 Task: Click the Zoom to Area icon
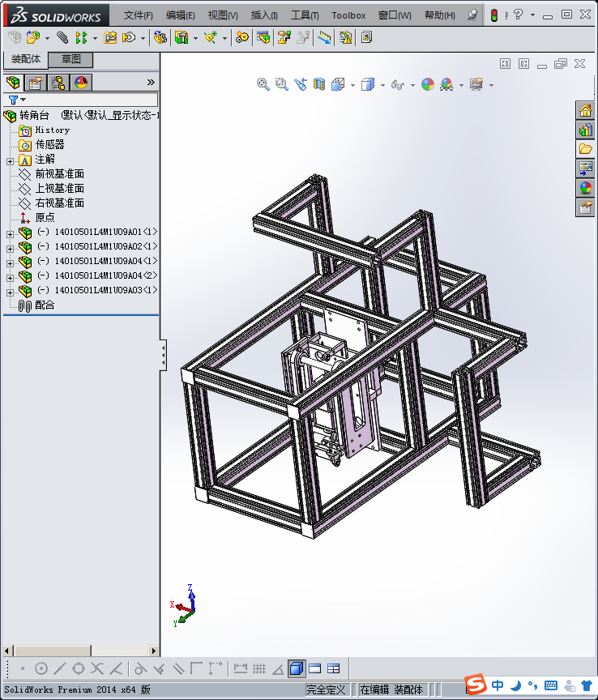(281, 84)
